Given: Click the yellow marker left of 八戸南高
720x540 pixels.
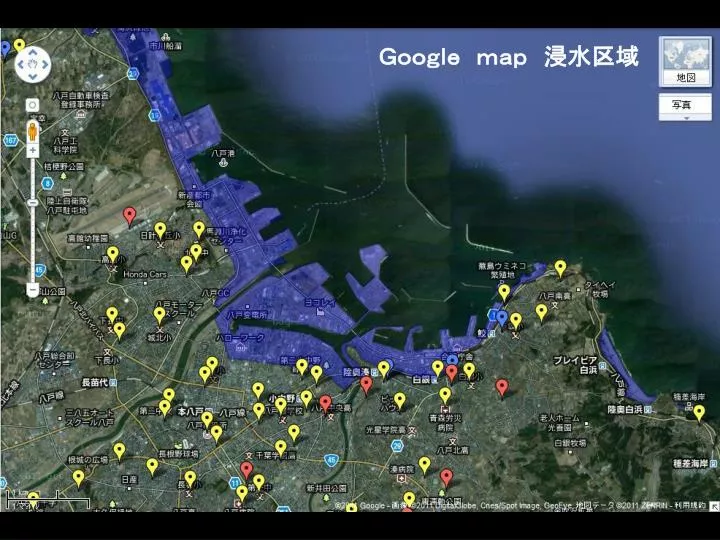Looking at the screenshot, I should tap(542, 311).
